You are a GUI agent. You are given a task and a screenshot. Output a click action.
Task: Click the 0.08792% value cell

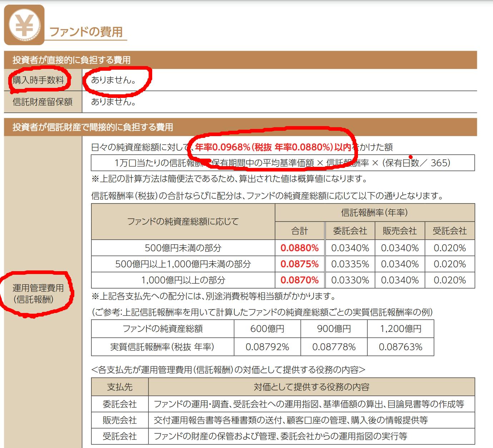[267, 347]
